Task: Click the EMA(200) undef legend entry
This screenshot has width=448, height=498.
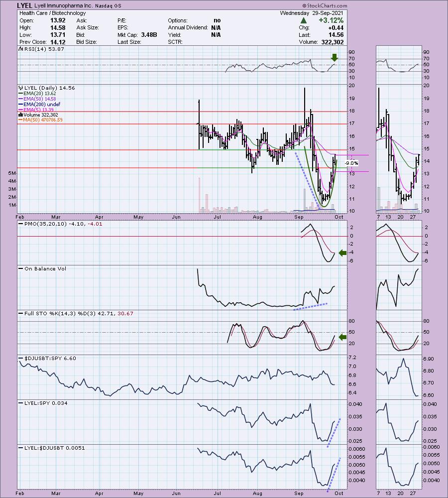Action: tap(42, 104)
